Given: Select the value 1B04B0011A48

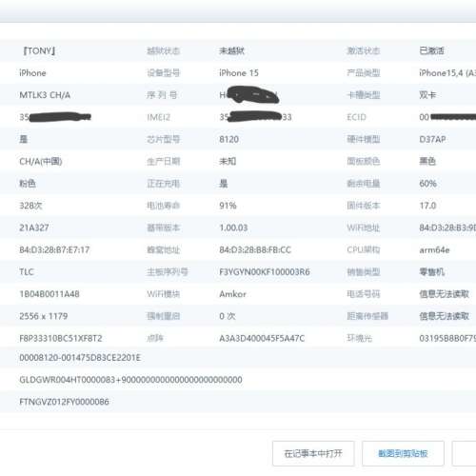Looking at the screenshot, I should point(50,294).
